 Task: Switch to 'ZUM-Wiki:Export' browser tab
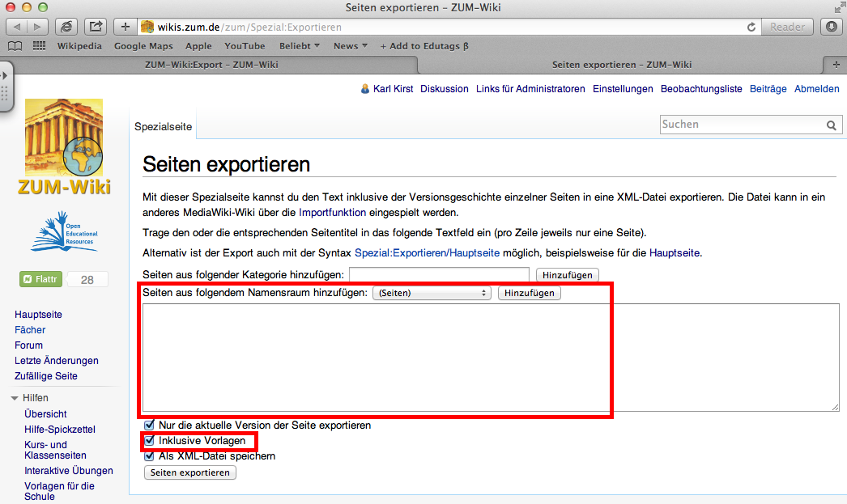tap(211, 65)
